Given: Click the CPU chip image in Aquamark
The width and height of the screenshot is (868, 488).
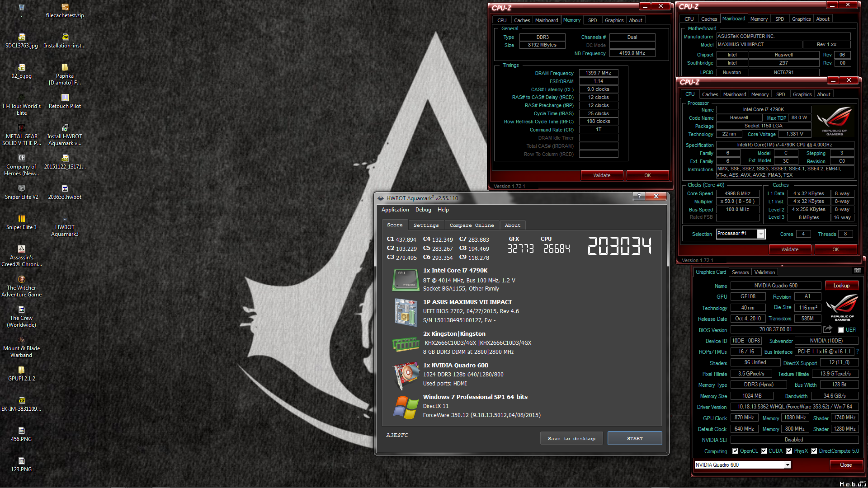Looking at the screenshot, I should pos(406,280).
